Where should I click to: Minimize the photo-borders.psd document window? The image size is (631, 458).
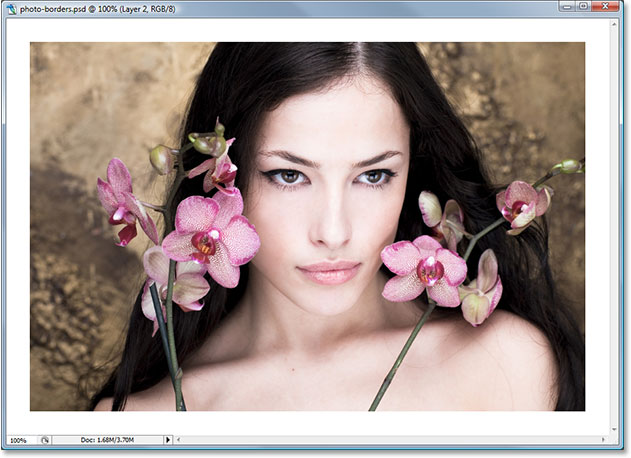point(567,6)
